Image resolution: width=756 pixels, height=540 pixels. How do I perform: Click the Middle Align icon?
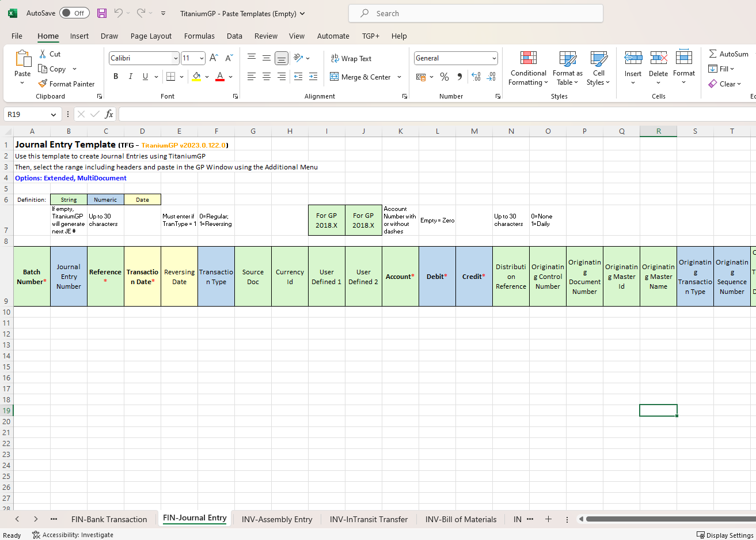pyautogui.click(x=267, y=58)
